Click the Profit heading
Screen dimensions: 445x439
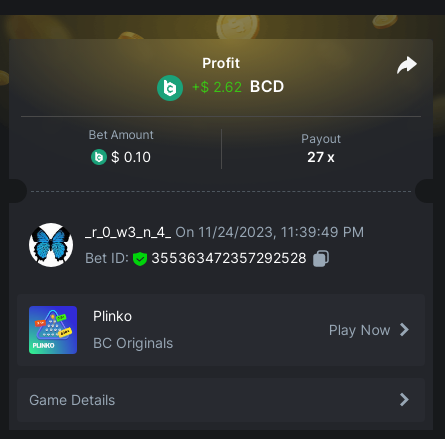[221, 63]
